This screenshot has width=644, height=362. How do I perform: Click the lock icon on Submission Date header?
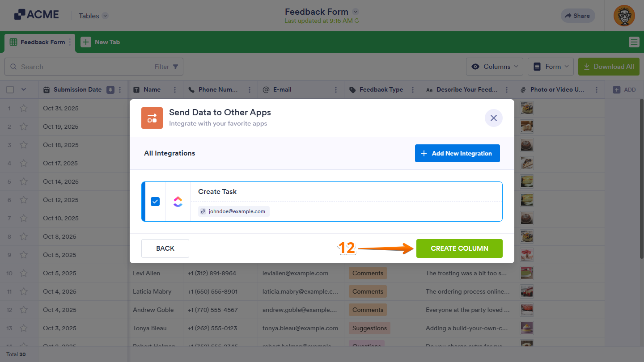(110, 89)
